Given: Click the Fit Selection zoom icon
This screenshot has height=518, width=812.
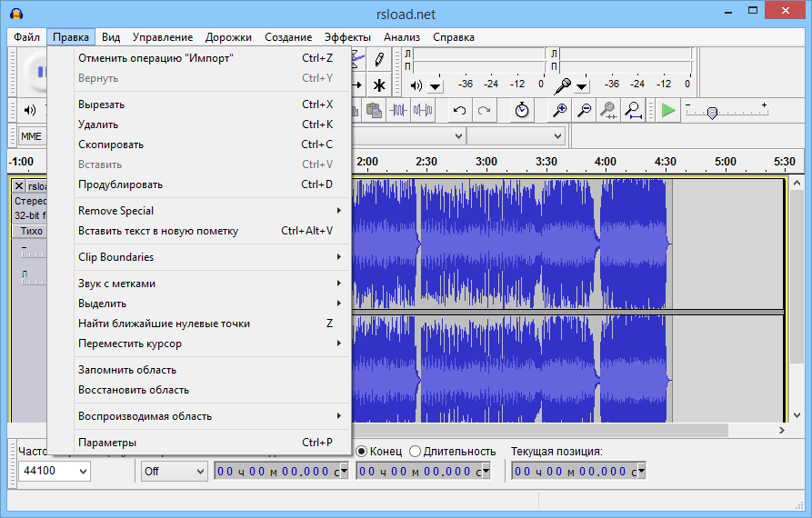Looking at the screenshot, I should click(x=608, y=110).
